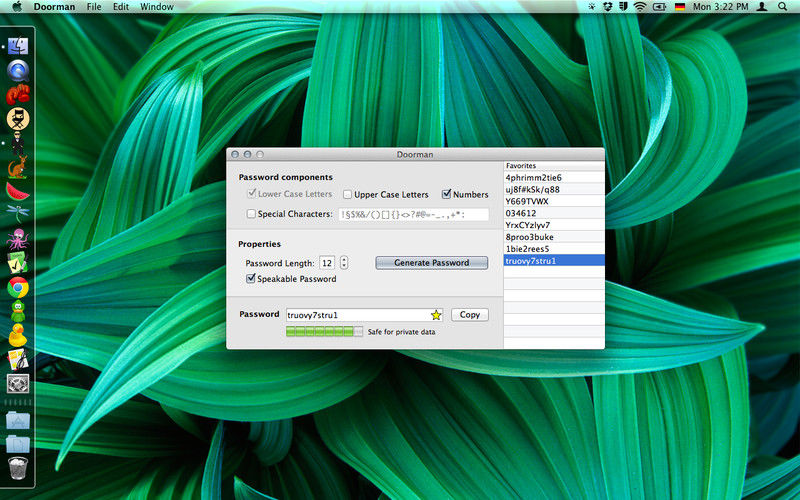Click the yellow star favorite icon
Screen dimensions: 800x500
[x=436, y=315]
